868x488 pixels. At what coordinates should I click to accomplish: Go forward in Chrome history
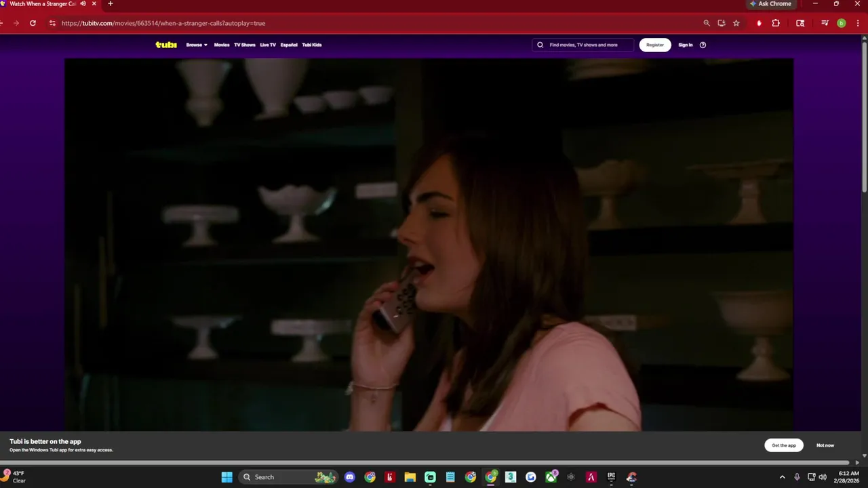click(16, 23)
